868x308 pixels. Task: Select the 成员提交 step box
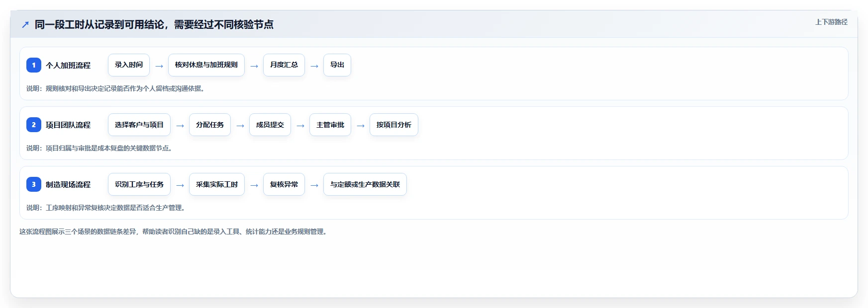coord(270,125)
